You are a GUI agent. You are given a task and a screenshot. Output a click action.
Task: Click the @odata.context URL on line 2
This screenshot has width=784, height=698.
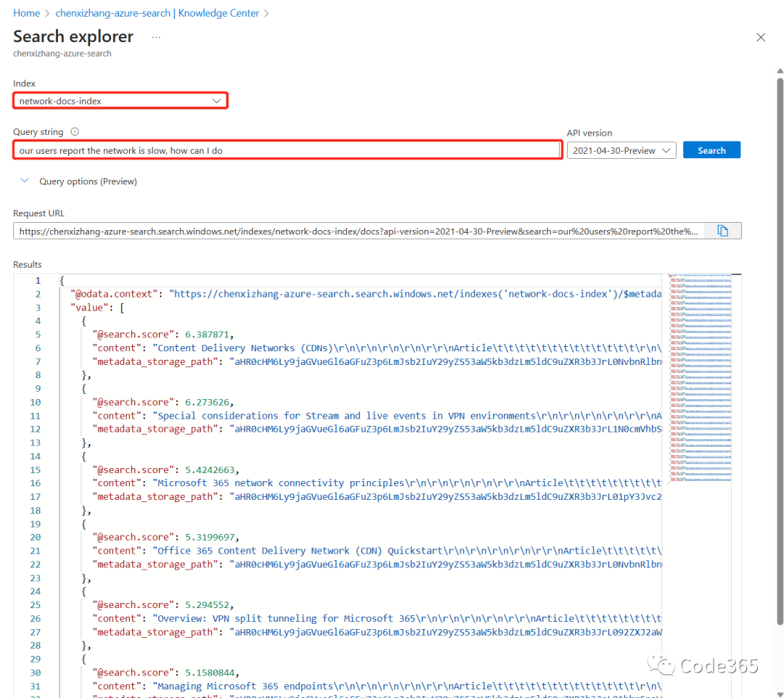(x=415, y=294)
